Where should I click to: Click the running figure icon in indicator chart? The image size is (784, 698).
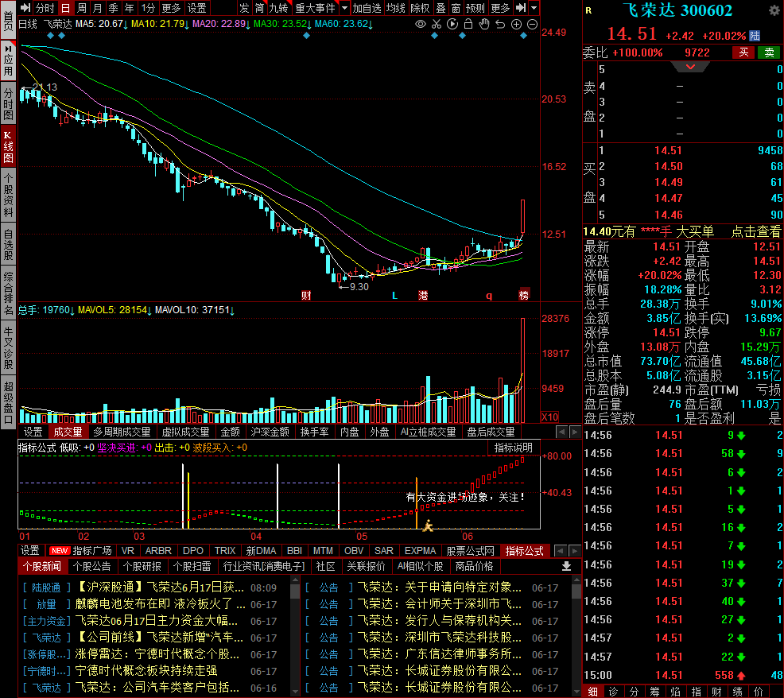428,525
